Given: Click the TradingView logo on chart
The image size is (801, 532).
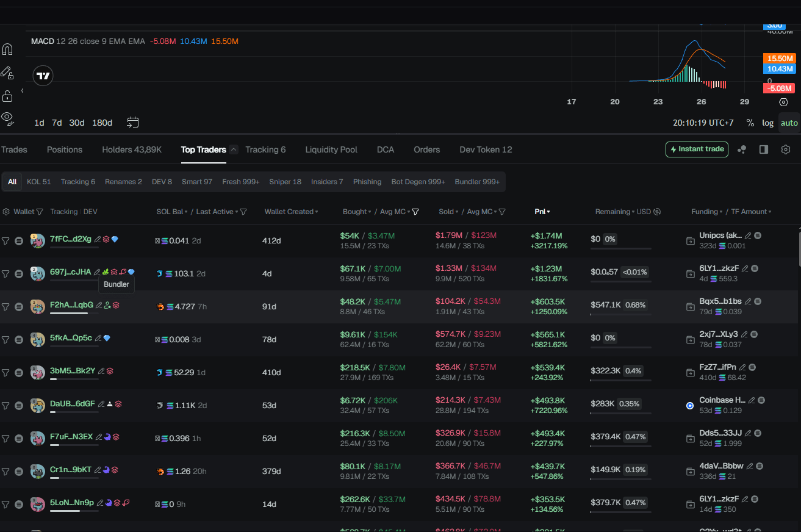Looking at the screenshot, I should (43, 76).
